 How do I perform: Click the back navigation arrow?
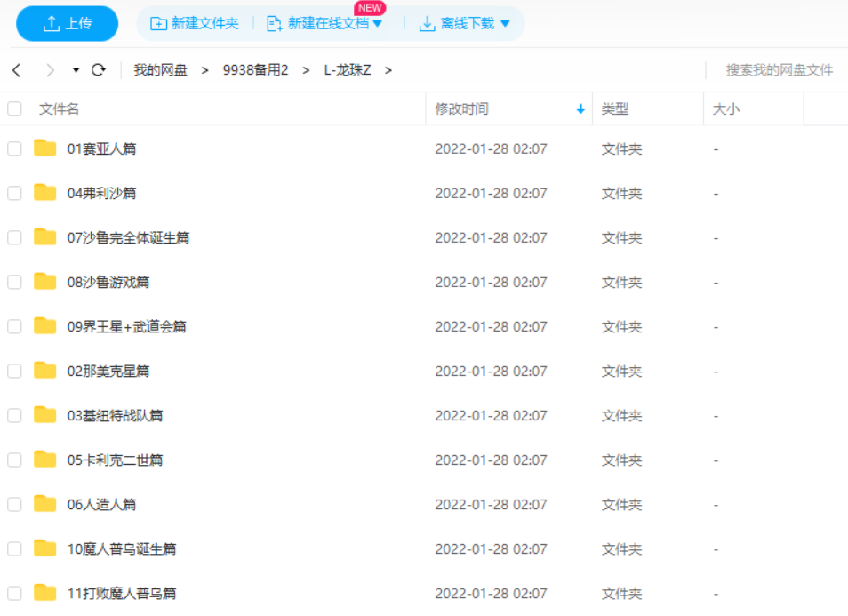click(17, 70)
